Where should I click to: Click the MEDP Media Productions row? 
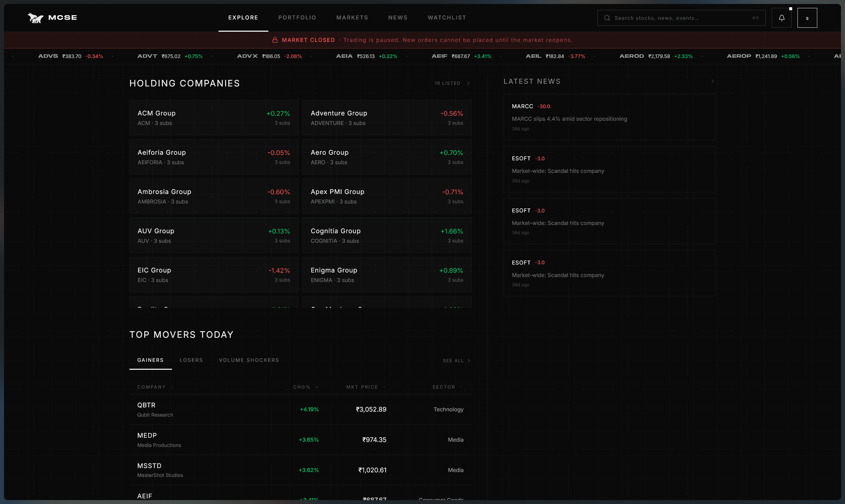point(300,440)
